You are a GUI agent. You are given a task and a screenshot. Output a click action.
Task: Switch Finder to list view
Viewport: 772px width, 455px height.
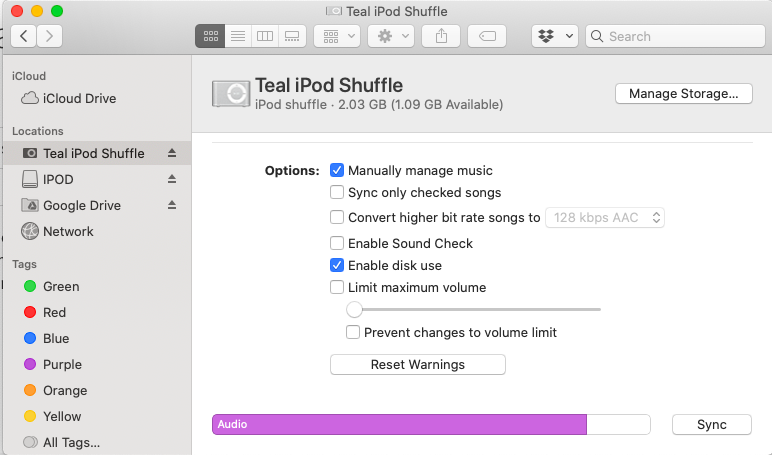pos(237,36)
